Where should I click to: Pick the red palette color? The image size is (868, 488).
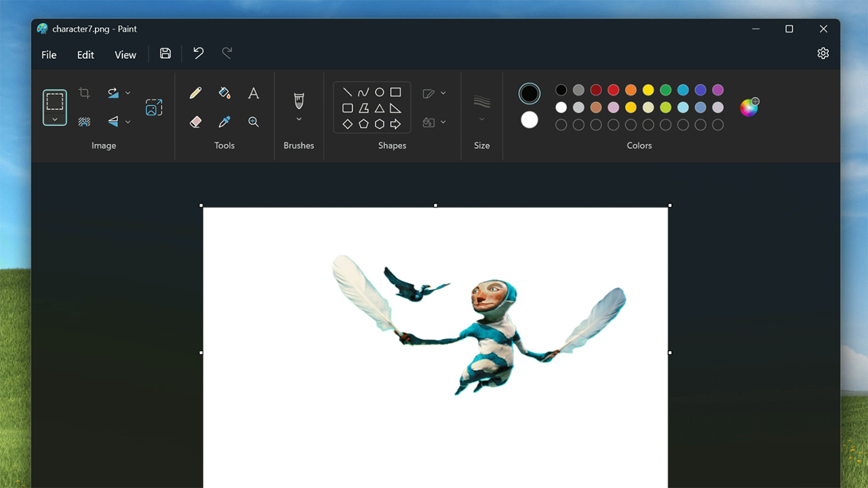tap(613, 90)
